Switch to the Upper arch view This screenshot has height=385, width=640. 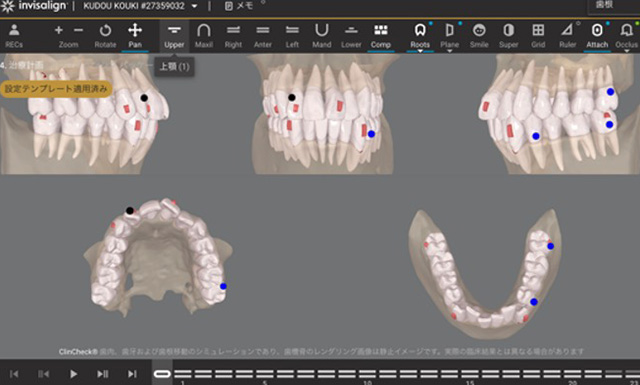[174, 36]
